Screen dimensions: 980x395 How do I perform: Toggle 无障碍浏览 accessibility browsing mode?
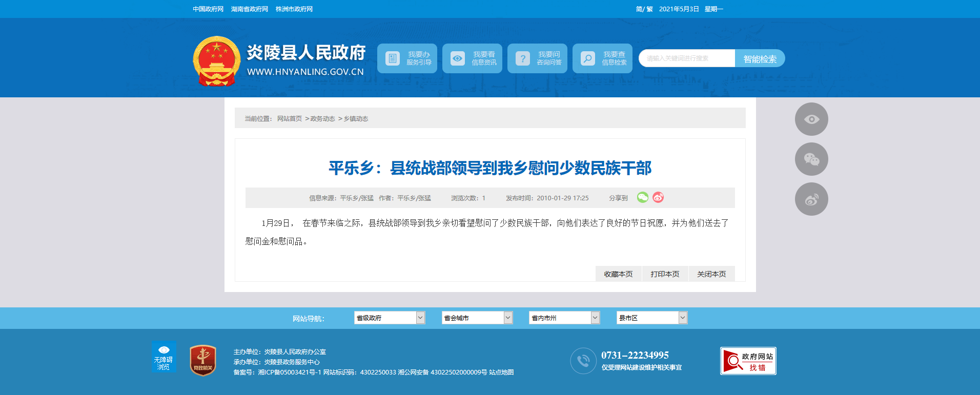coord(164,357)
